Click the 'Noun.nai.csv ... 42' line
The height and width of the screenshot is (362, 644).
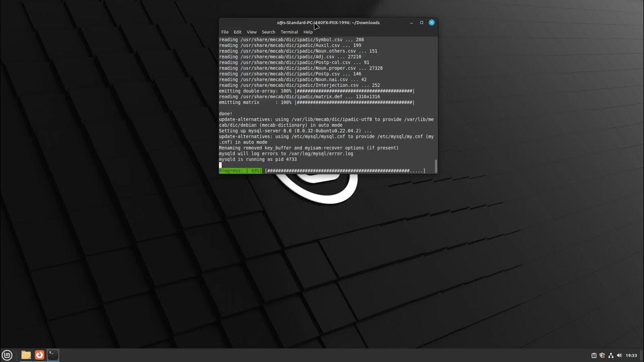click(292, 79)
